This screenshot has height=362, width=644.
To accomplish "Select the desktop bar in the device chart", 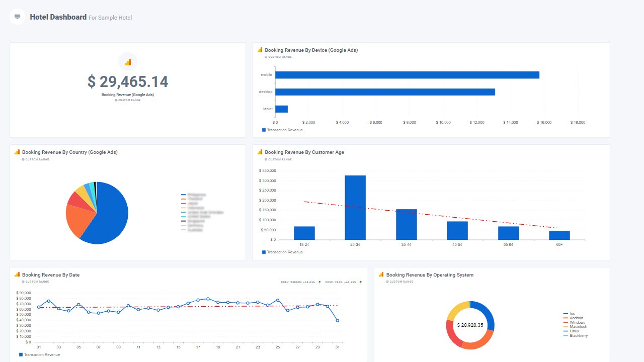I will pos(385,92).
